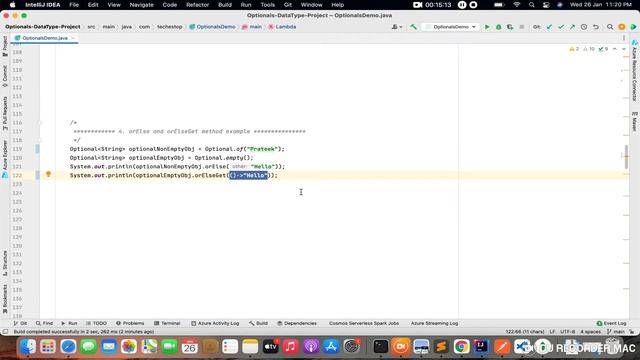640x360 pixels.
Task: Click the OptionalsDemo class breadcrumb
Action: pos(212,27)
